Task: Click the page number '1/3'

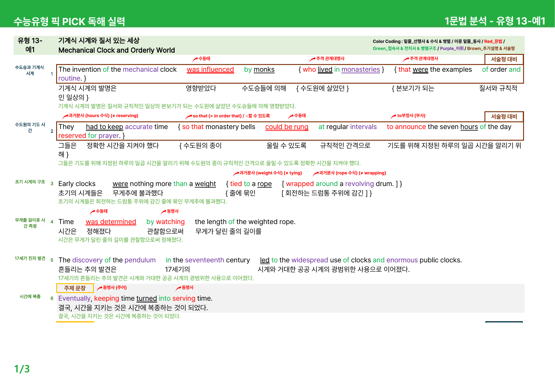Action: coord(22,369)
